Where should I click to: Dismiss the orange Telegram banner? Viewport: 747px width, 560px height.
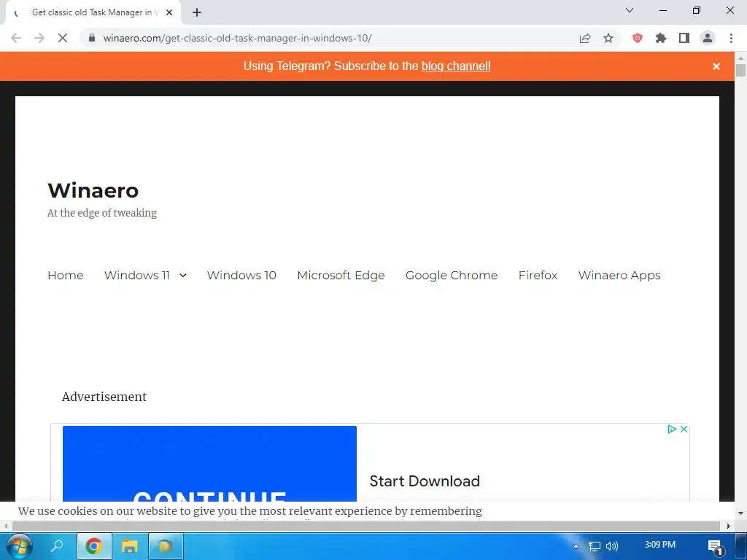point(716,66)
